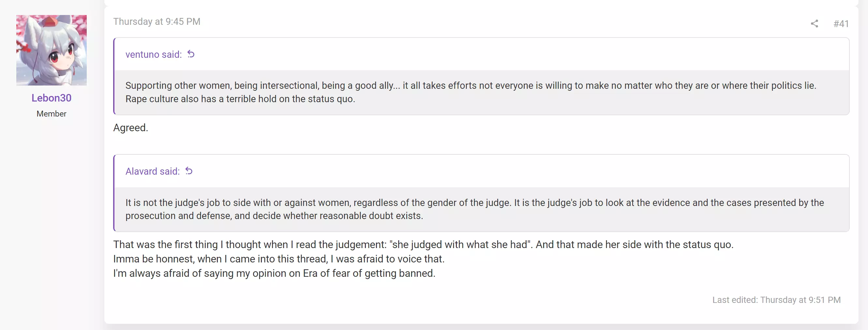Click the share icon on post #41
This screenshot has width=868, height=330.
814,24
